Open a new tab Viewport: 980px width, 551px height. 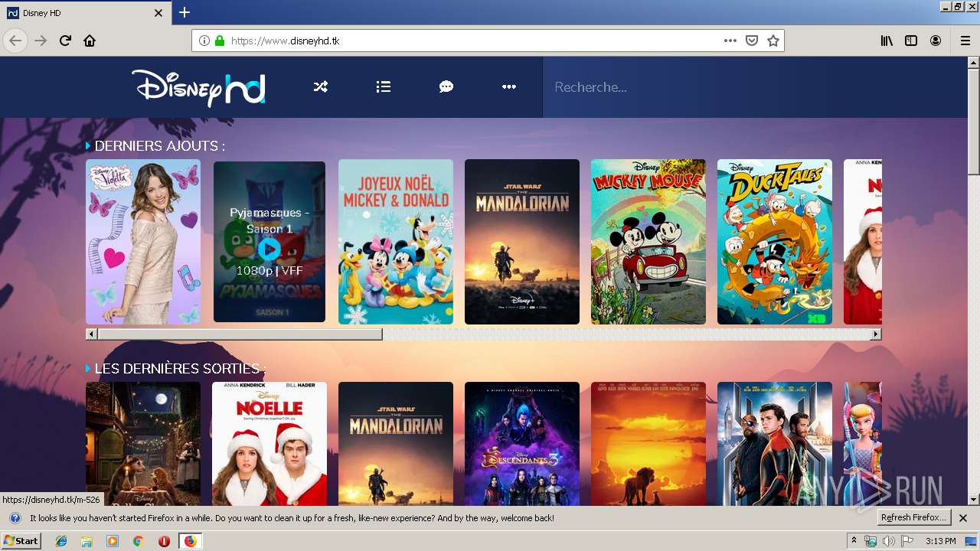(x=185, y=12)
